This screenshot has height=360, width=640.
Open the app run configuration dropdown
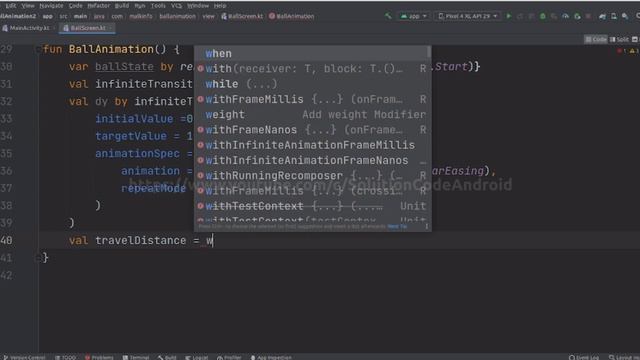[x=413, y=16]
